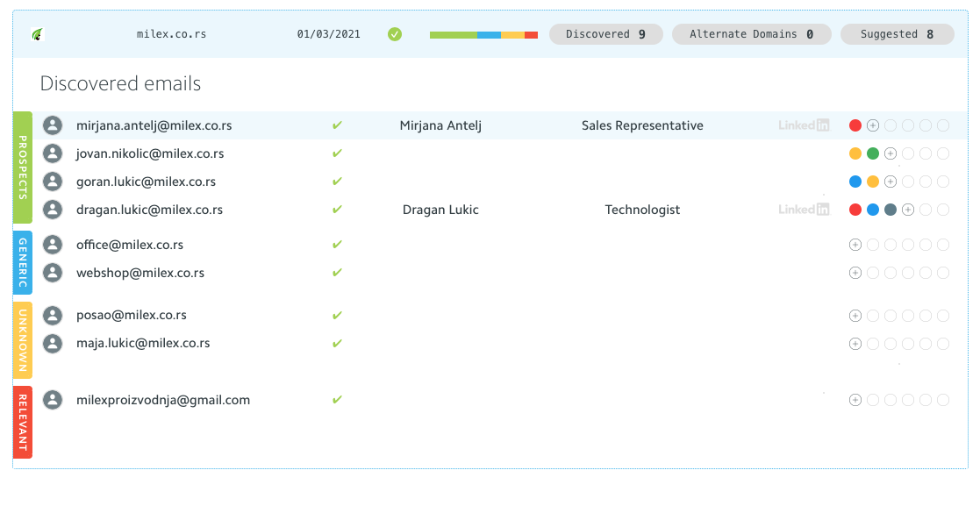Toggle the dark gray dot on Dragan Lukic's row
980x506 pixels.
[x=891, y=210]
